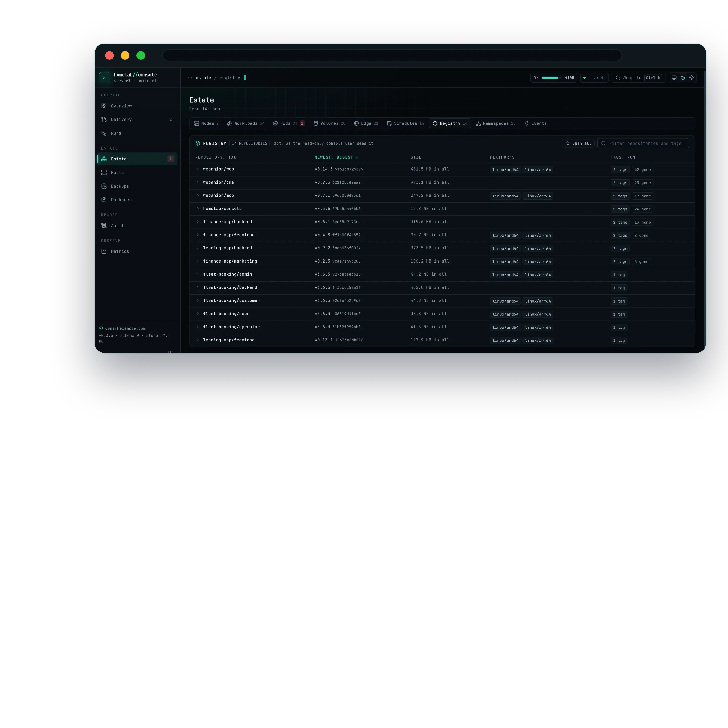Open Packages in the sidebar
728x728 pixels.
point(137,200)
